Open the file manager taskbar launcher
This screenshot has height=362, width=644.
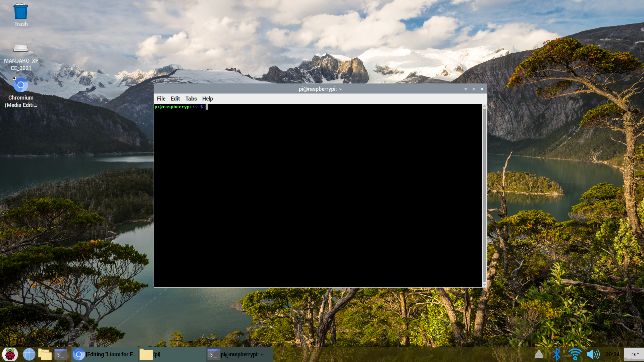[x=45, y=354]
